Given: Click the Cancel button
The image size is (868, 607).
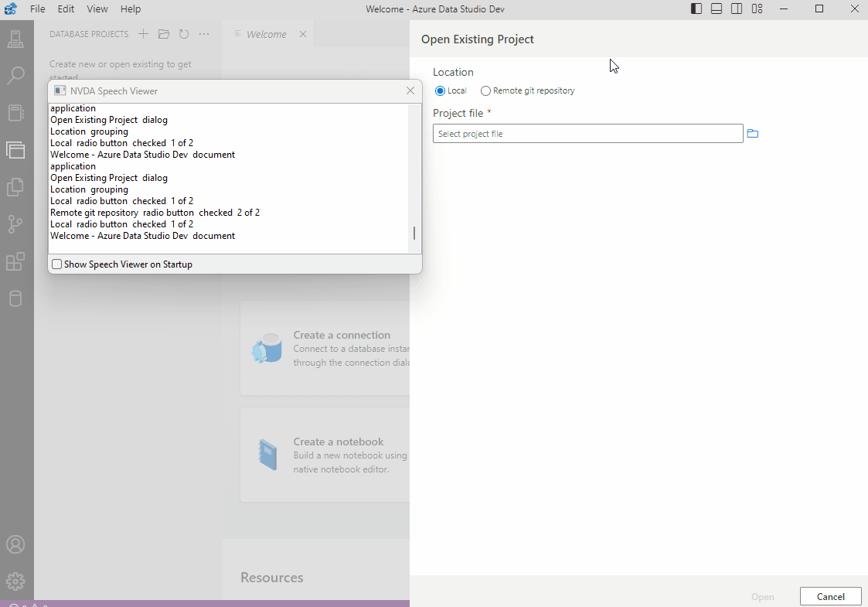Looking at the screenshot, I should (x=830, y=596).
